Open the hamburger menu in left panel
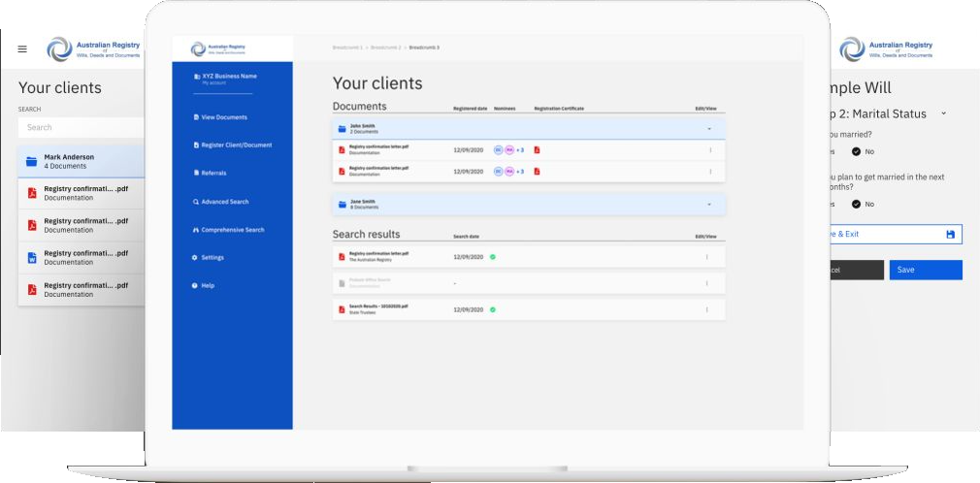Image resolution: width=980 pixels, height=483 pixels. point(22,49)
